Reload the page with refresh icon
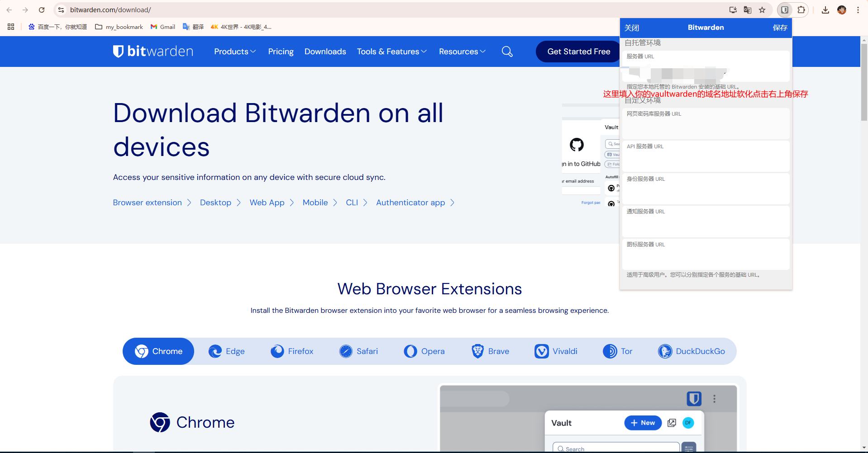This screenshot has width=868, height=453. click(42, 10)
